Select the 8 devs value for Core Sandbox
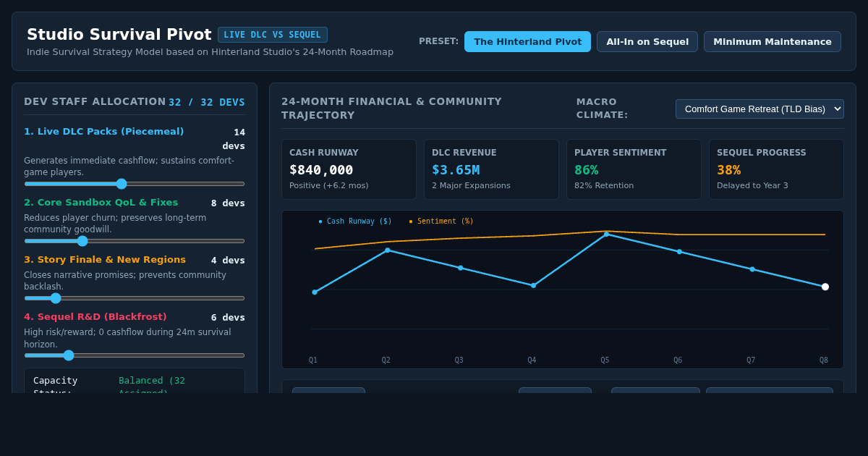Viewport: 868px width, 456px height. click(228, 203)
